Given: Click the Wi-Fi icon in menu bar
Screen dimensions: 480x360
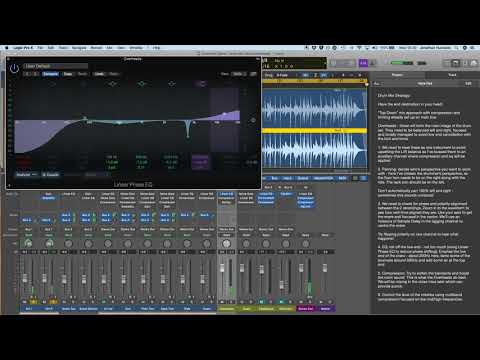Looking at the screenshot, I should (359, 48).
